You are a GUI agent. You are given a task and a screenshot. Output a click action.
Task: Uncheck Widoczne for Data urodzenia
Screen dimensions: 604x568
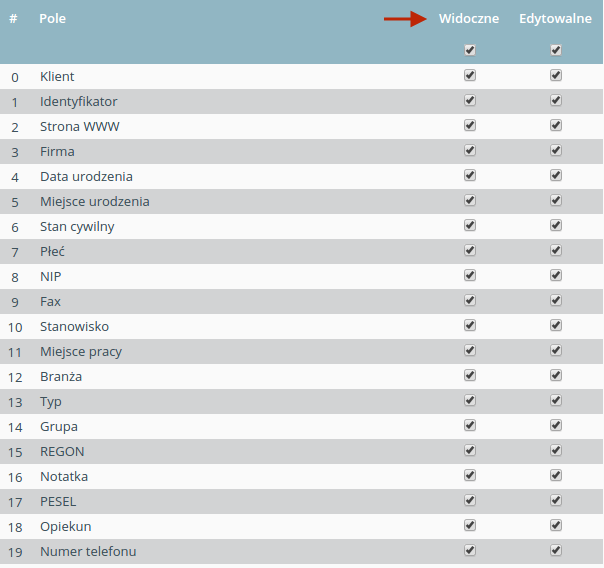point(470,175)
